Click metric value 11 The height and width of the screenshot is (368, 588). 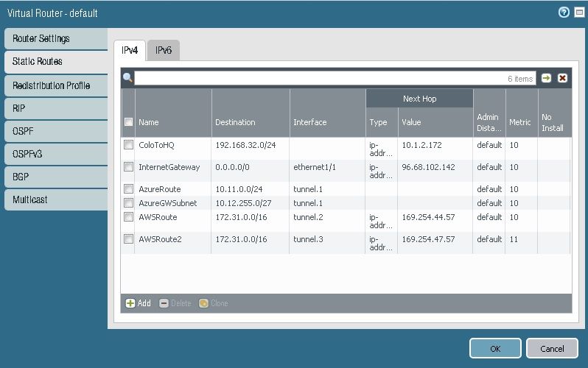coord(514,239)
